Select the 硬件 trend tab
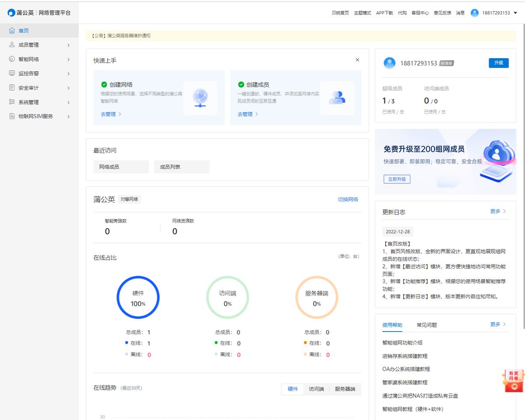This screenshot has width=525, height=420. [293, 389]
